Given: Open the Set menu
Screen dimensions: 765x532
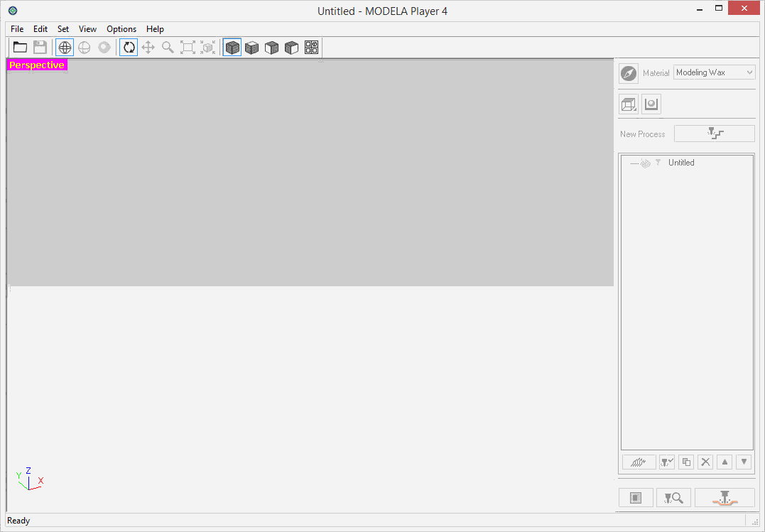Looking at the screenshot, I should [x=63, y=29].
